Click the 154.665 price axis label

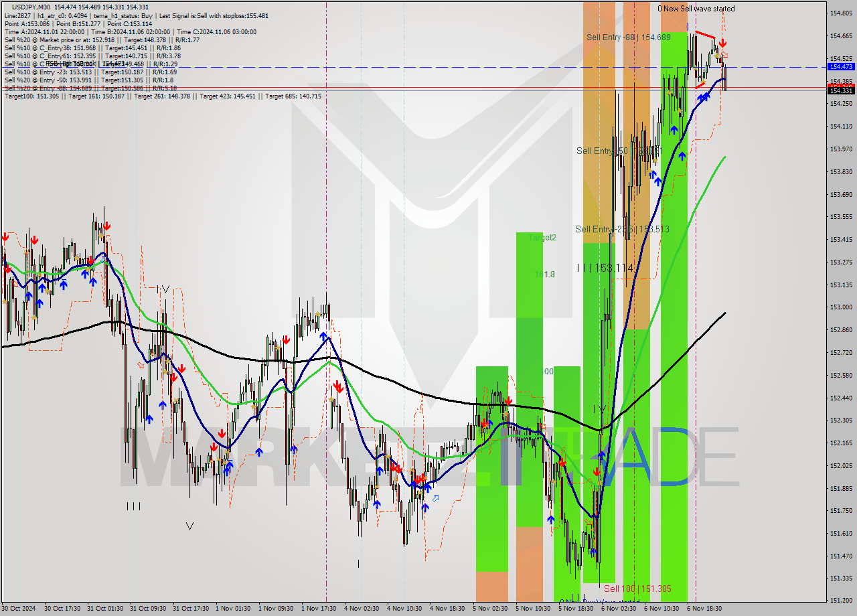(x=841, y=35)
